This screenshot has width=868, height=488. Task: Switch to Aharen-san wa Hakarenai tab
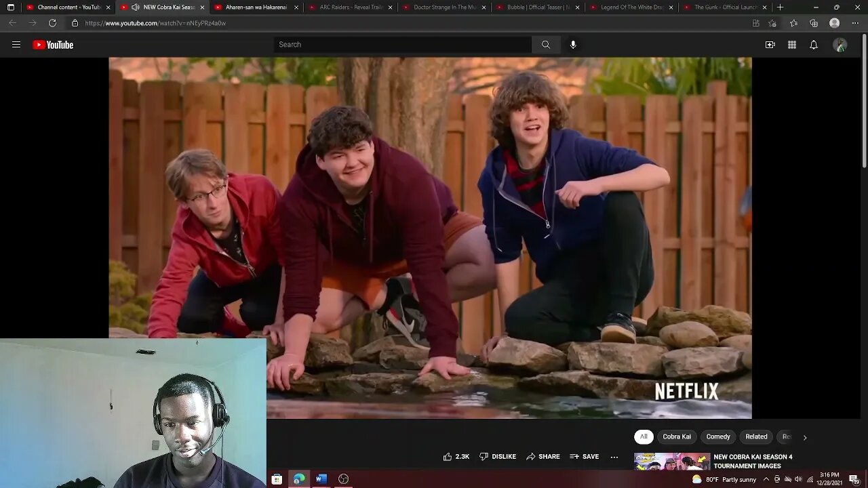click(x=256, y=7)
